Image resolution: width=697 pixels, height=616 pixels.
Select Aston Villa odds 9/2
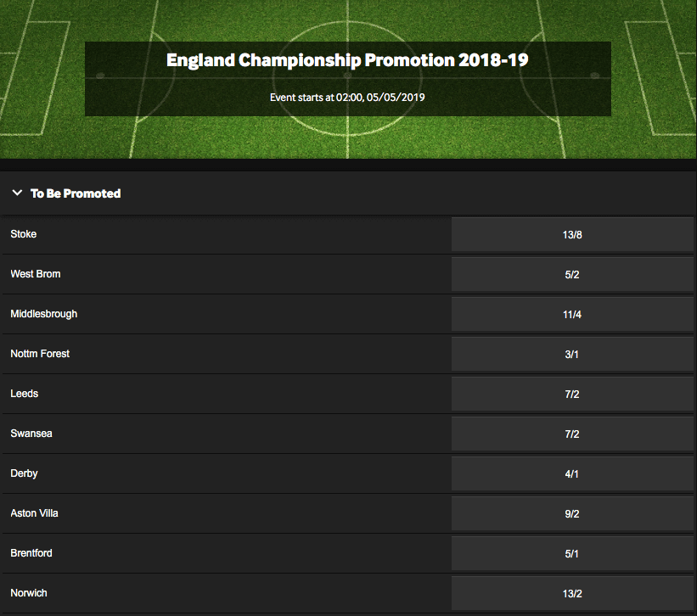point(572,514)
